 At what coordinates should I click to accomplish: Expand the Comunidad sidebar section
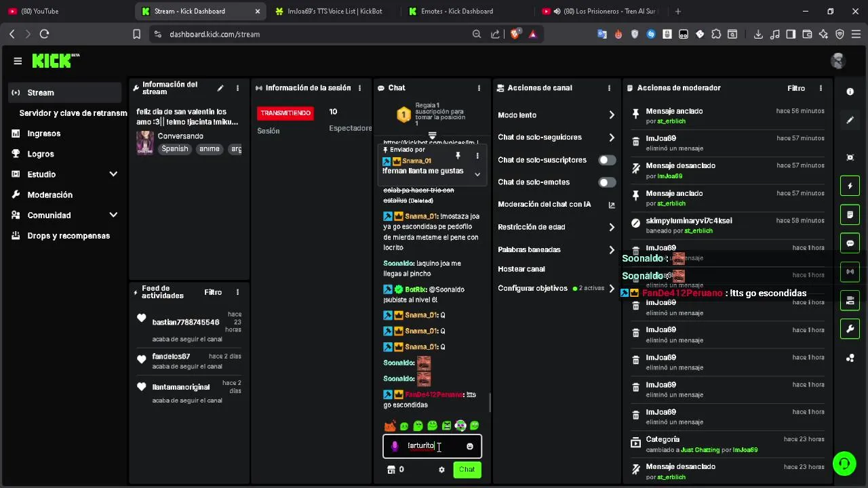point(113,215)
